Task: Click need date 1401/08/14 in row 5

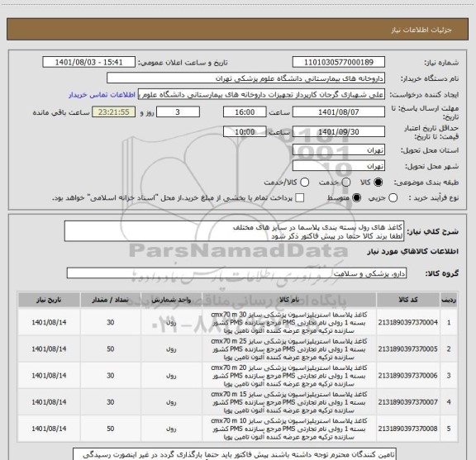Action: coord(49,429)
